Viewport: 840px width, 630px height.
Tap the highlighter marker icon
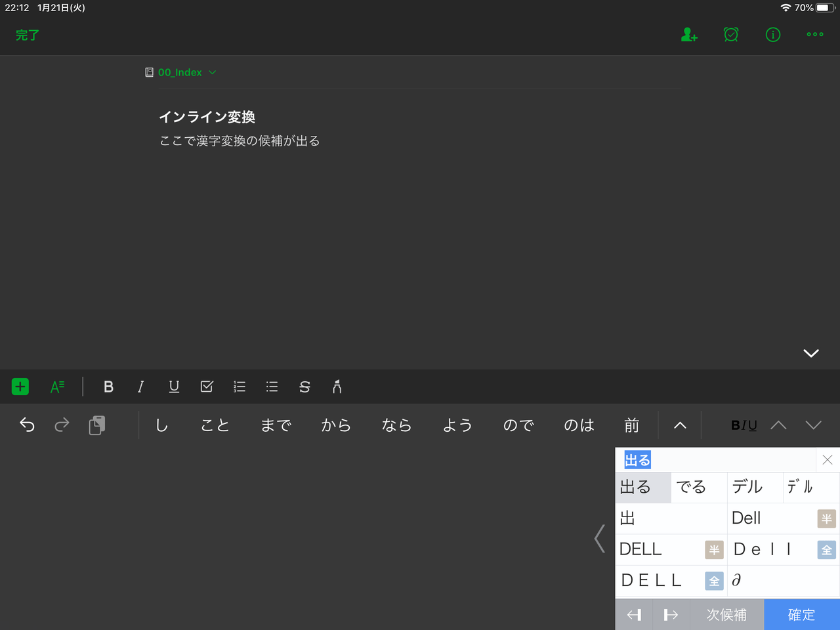(x=337, y=387)
